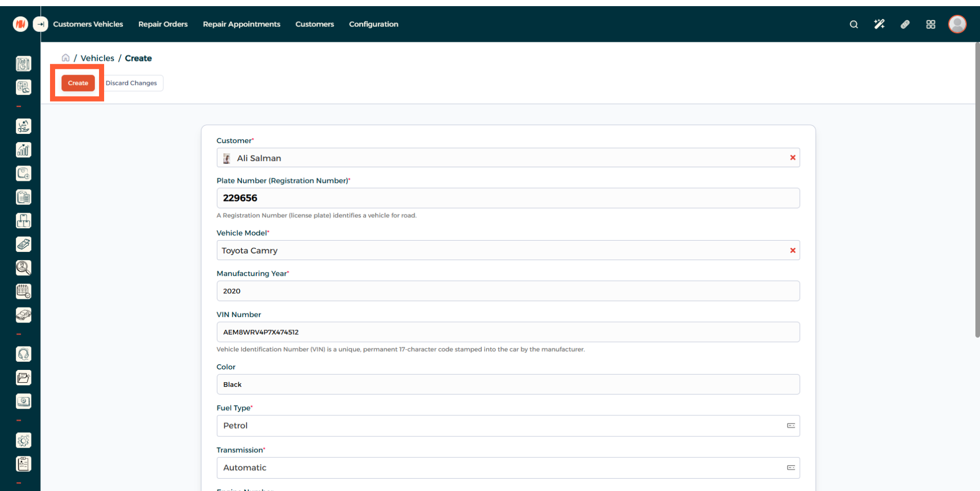Click Discard Changes button
Viewport: 980px width, 491px height.
tap(131, 83)
